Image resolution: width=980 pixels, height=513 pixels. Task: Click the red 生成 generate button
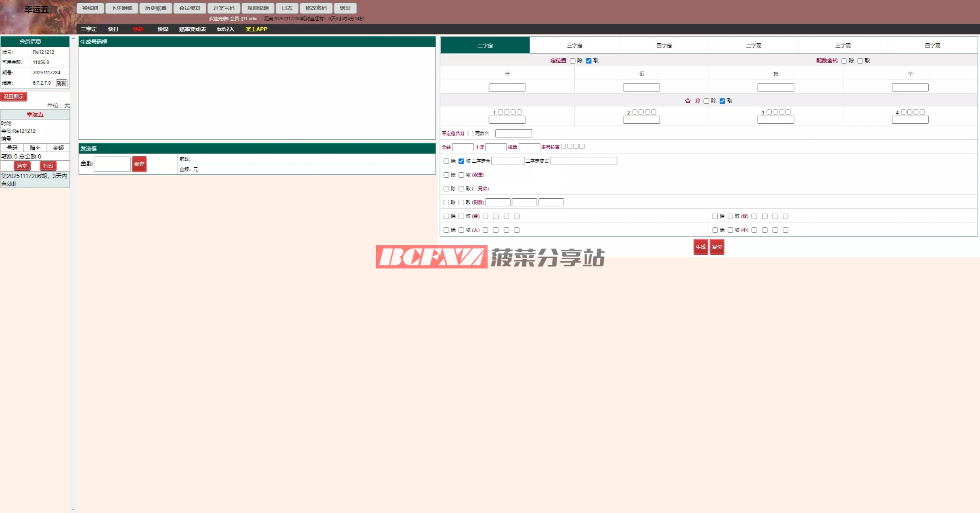point(701,247)
